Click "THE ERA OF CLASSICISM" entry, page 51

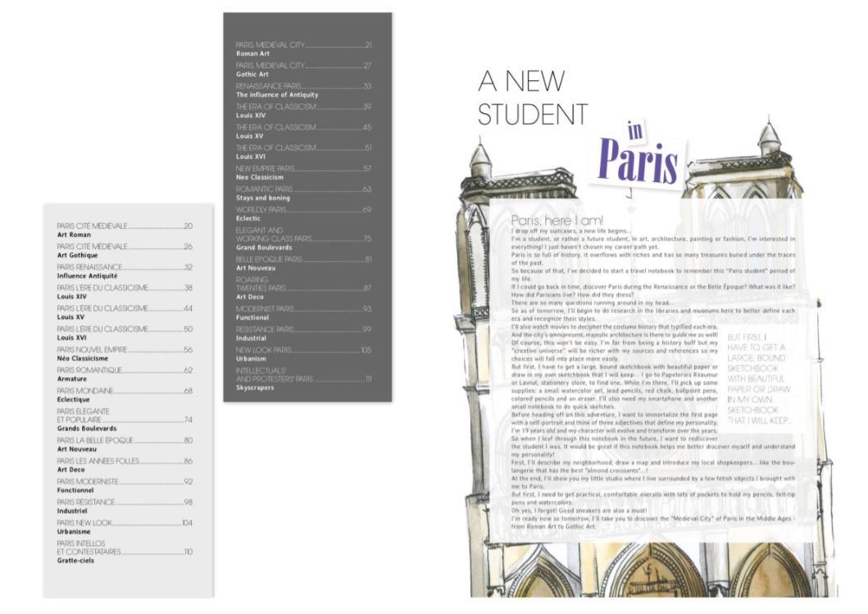click(x=304, y=148)
